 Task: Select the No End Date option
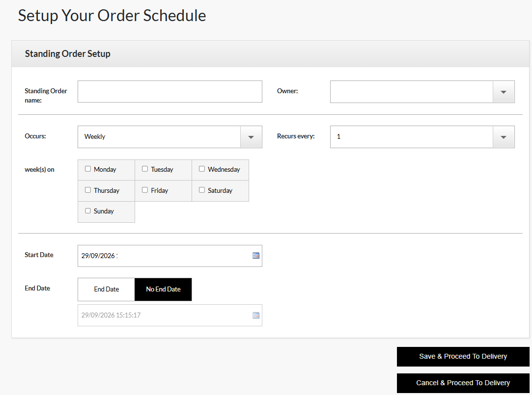tap(163, 290)
